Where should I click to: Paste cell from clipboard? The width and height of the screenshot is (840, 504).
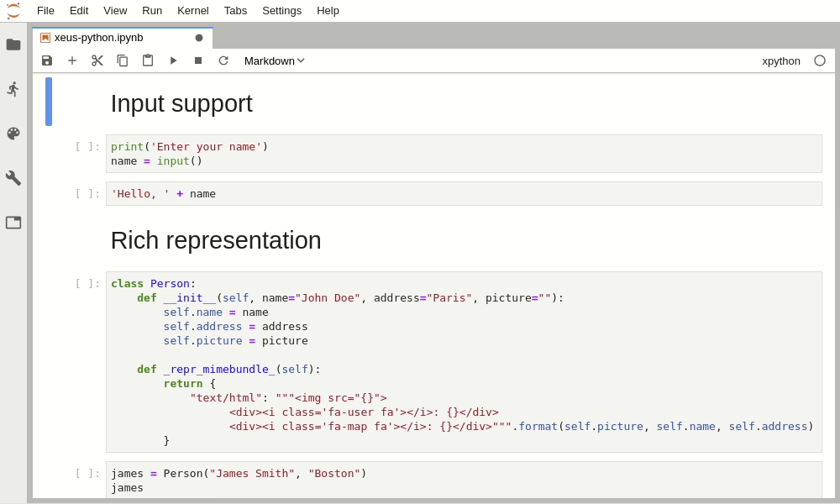pyautogui.click(x=148, y=60)
